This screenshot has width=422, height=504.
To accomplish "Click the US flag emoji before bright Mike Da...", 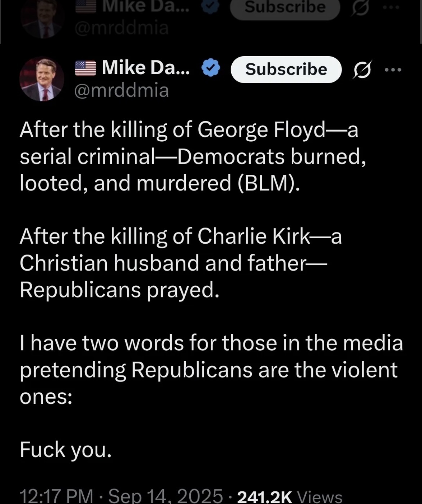I will point(85,68).
